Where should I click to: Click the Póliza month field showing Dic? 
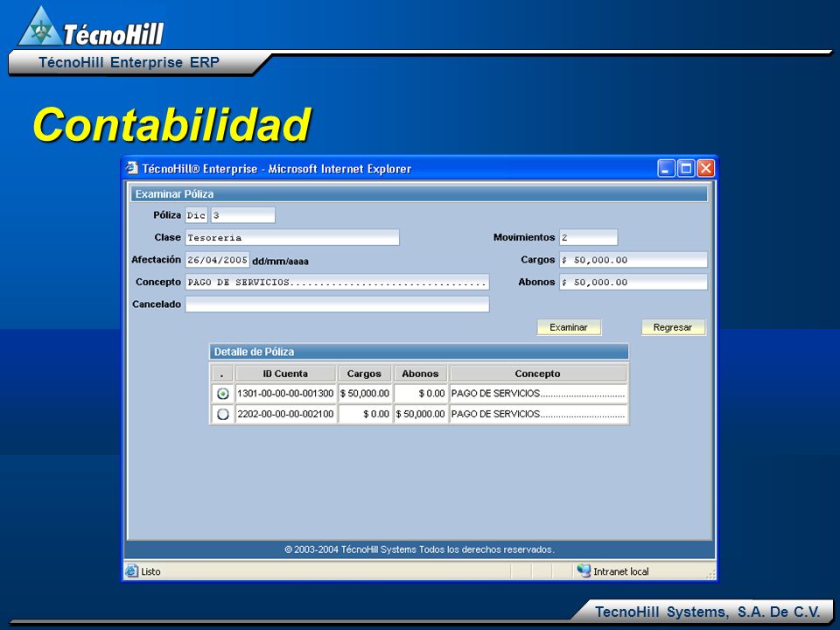pos(196,215)
